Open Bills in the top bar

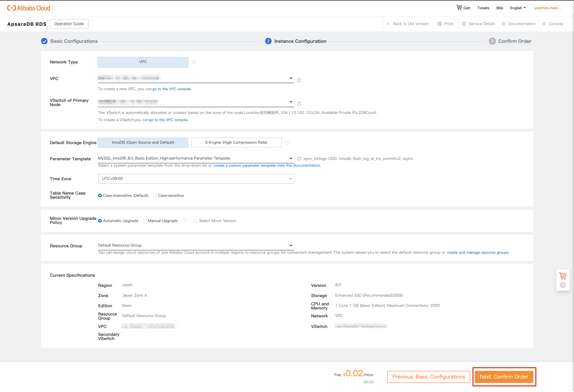499,8
